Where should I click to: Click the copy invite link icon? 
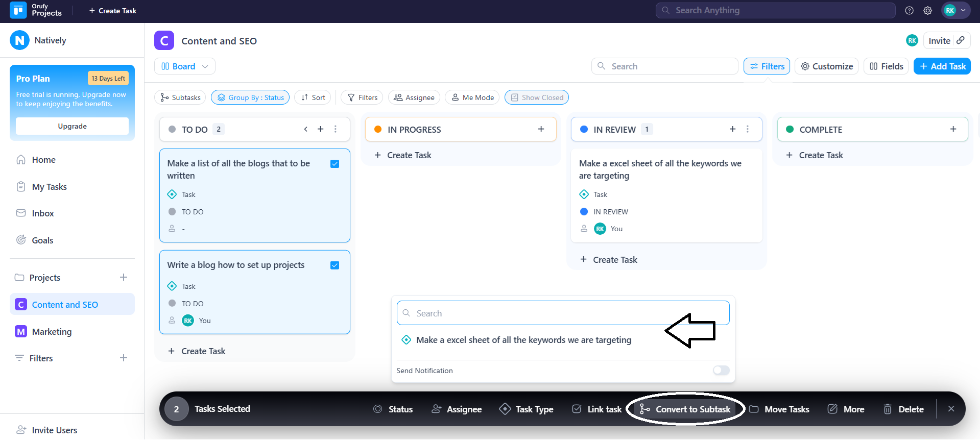pos(961,40)
